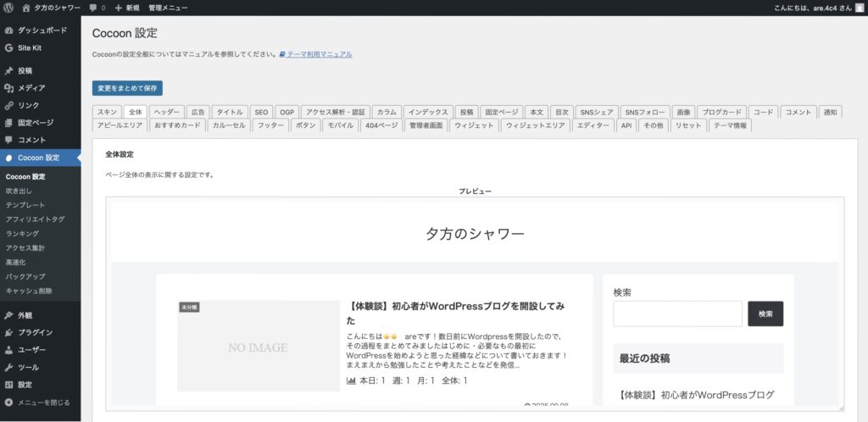The height and width of the screenshot is (422, 868).
Task: Open コメント in the sidebar
Action: pyautogui.click(x=41, y=140)
